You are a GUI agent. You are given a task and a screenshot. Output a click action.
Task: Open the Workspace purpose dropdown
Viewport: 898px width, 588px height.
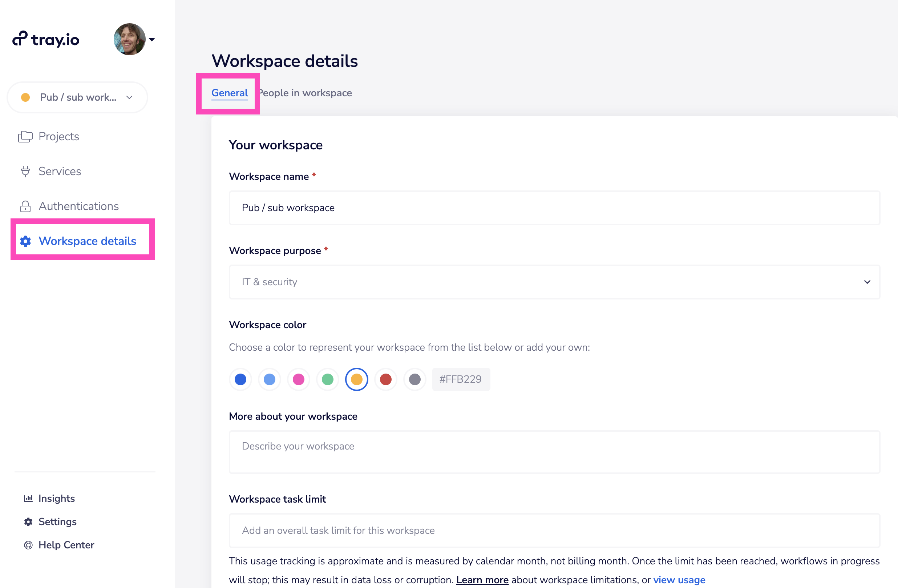point(554,282)
